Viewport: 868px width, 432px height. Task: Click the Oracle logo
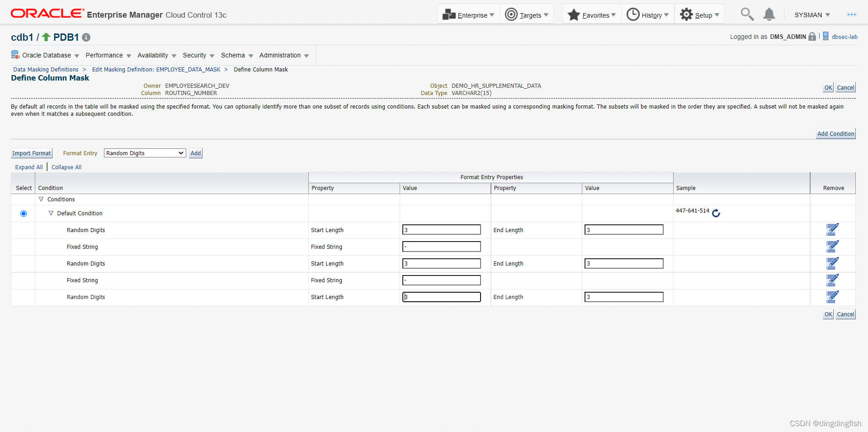coord(47,14)
